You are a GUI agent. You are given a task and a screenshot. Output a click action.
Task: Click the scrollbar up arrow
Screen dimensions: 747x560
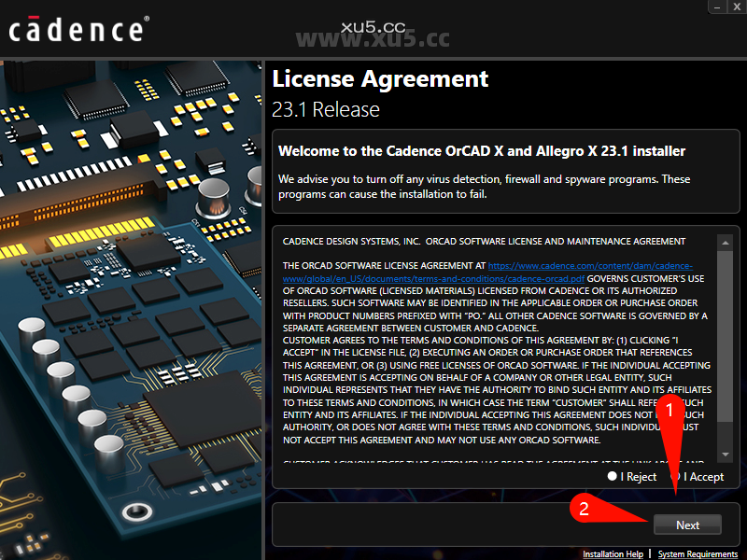[x=726, y=243]
